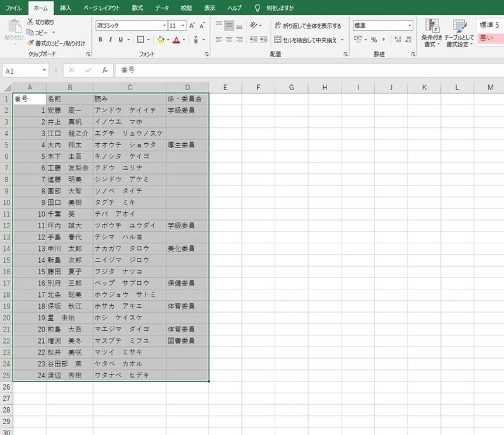Viewport: 504px width, 435px height.
Task: Decrease font size with small A
Action: pos(202,25)
